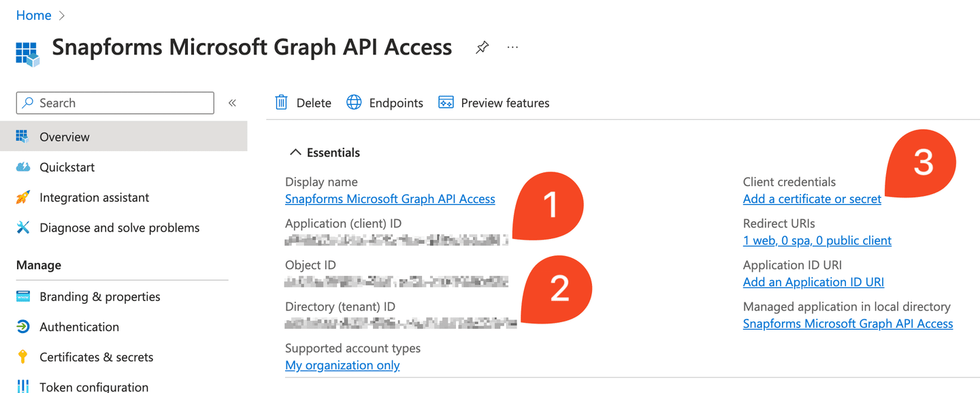980x393 pixels.
Task: Open Endpoints globe icon
Action: [354, 103]
